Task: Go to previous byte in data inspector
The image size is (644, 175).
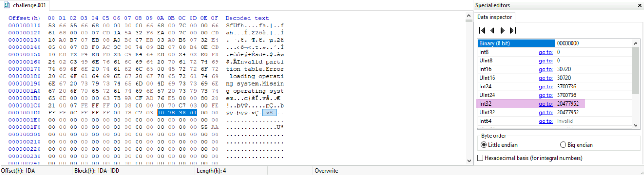Action: coord(492,30)
